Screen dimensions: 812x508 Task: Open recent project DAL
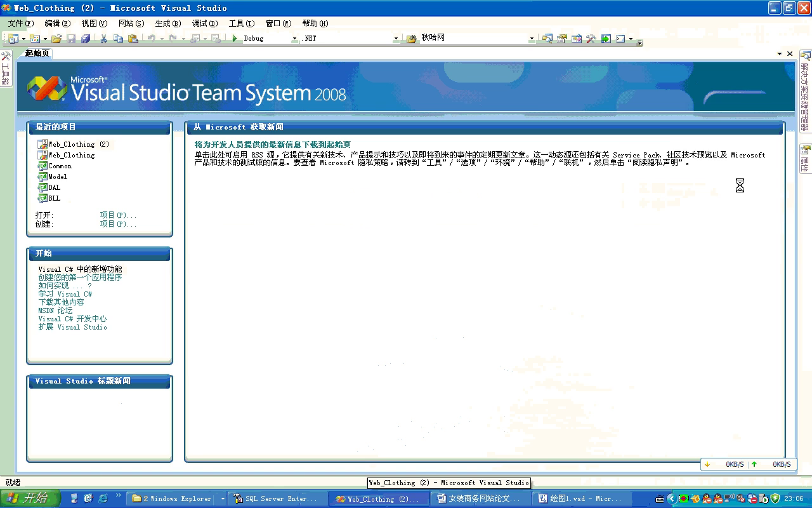pos(55,187)
